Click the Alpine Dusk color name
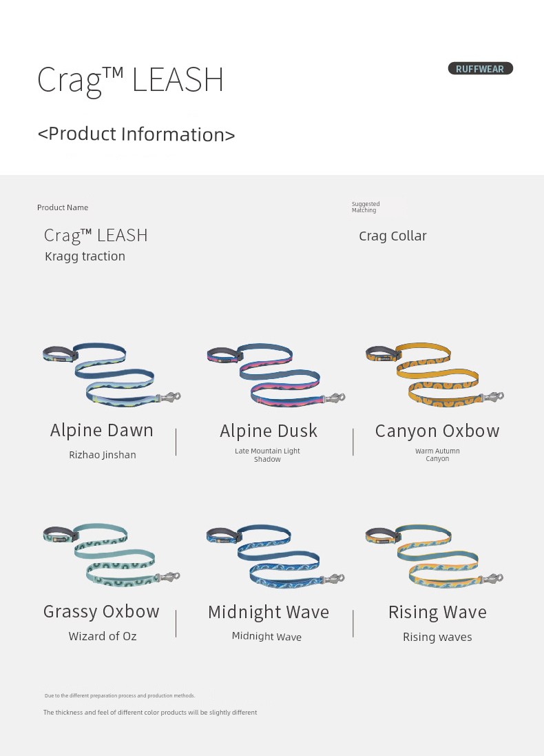The height and width of the screenshot is (756, 544). [x=269, y=431]
